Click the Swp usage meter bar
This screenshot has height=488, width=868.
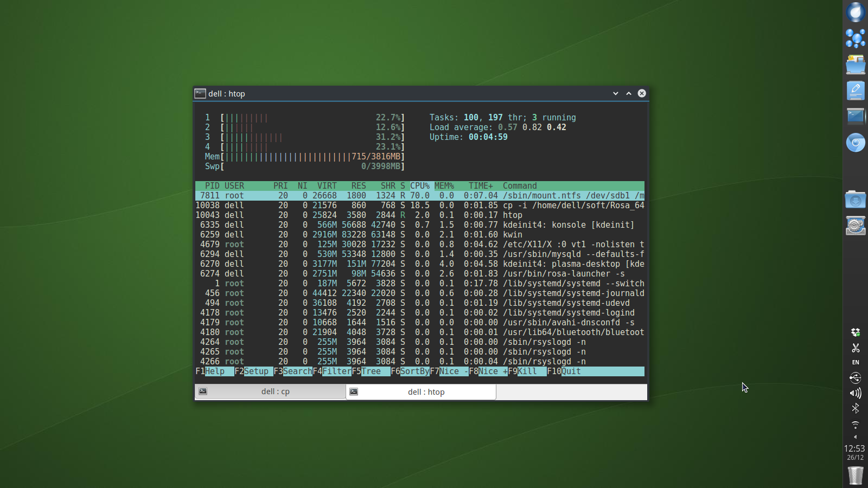coord(305,166)
